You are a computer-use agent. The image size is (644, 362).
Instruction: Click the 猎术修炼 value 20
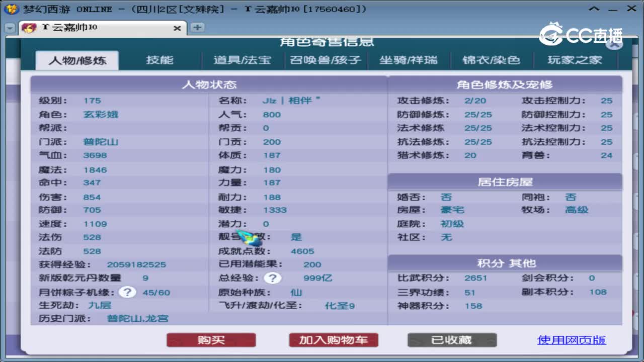point(470,155)
